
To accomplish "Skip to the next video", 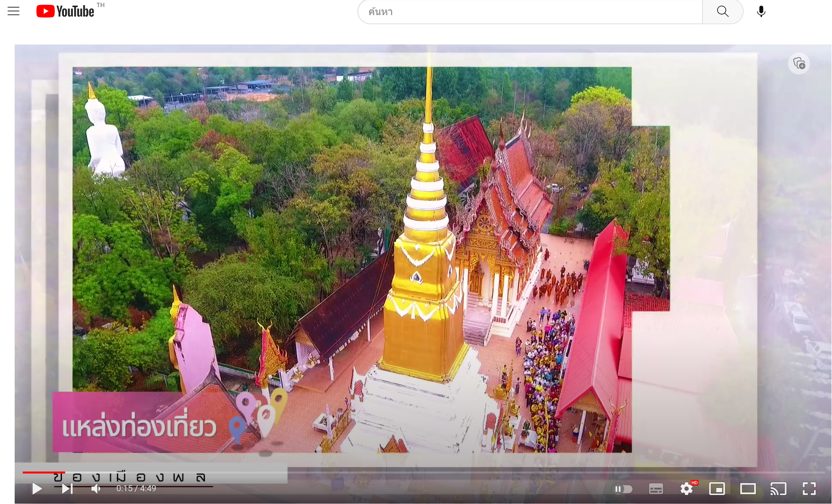I will (67, 488).
